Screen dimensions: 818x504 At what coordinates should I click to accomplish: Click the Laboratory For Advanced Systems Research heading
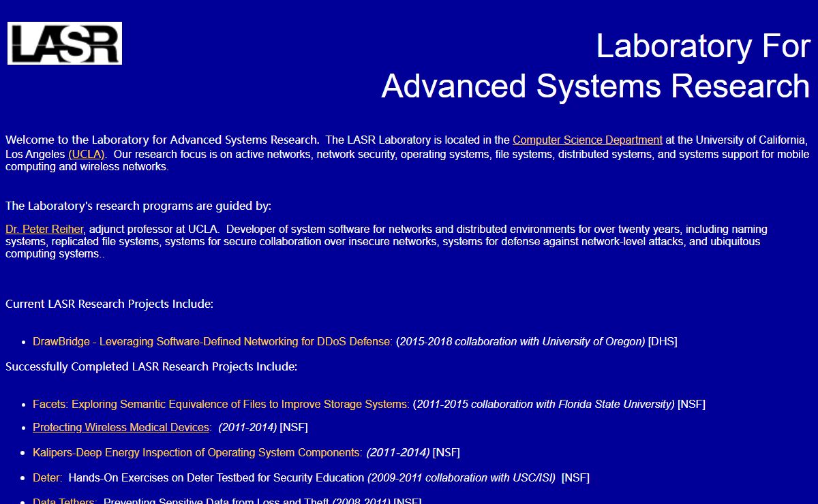pos(596,66)
